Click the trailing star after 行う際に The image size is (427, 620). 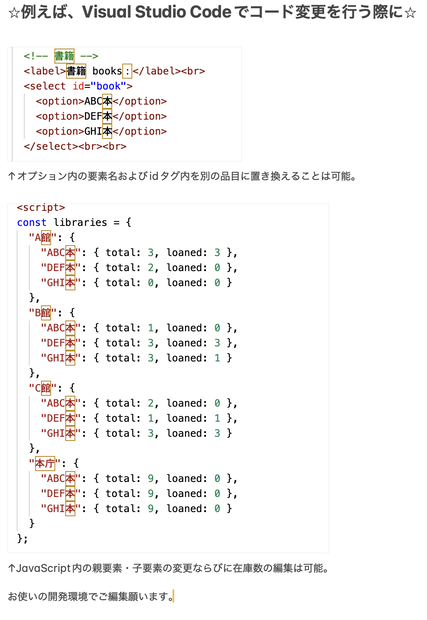(410, 13)
